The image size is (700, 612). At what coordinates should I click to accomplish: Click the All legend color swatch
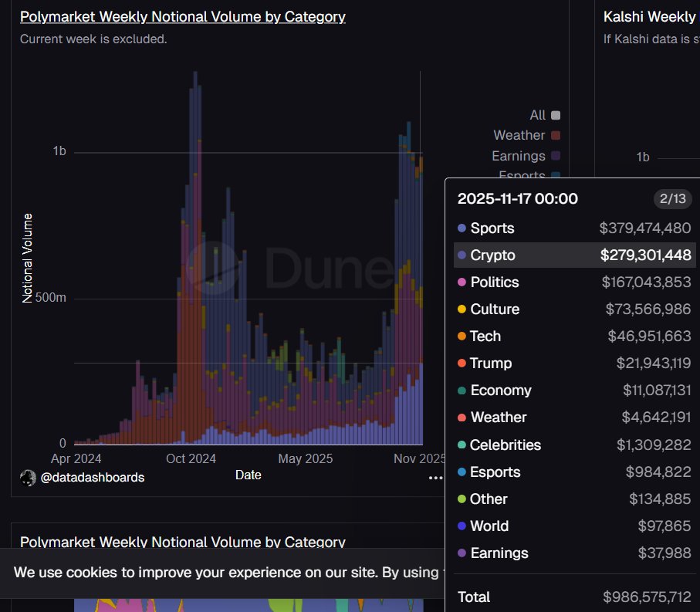(x=554, y=114)
